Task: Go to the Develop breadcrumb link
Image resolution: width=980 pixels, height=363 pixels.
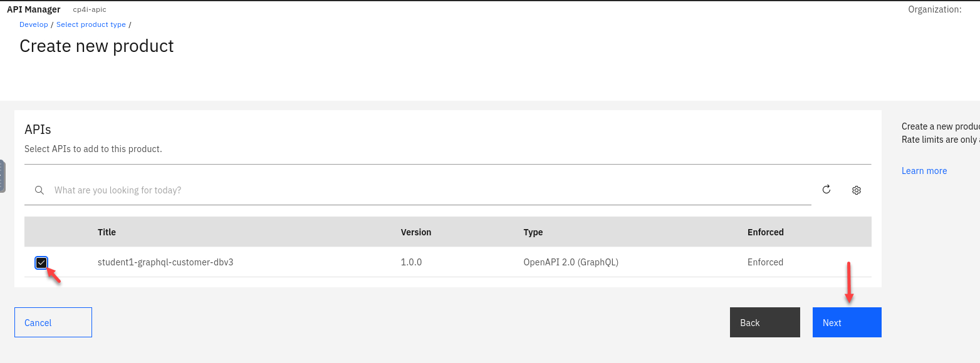Action: pos(34,24)
